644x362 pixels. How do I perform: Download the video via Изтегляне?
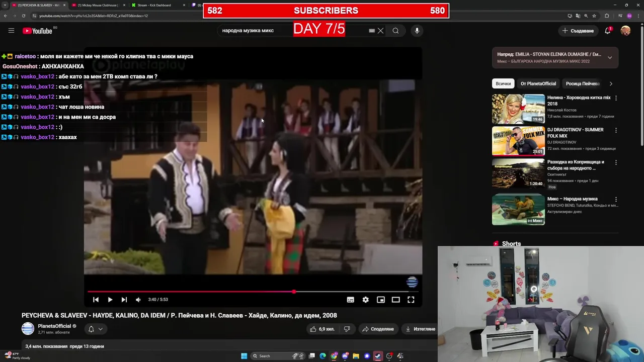click(420, 329)
